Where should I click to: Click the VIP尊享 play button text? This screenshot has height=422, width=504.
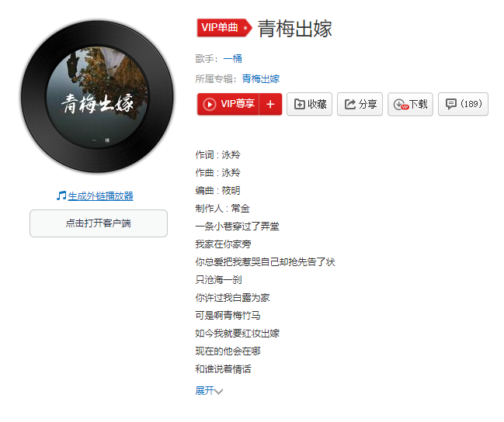pyautogui.click(x=238, y=104)
